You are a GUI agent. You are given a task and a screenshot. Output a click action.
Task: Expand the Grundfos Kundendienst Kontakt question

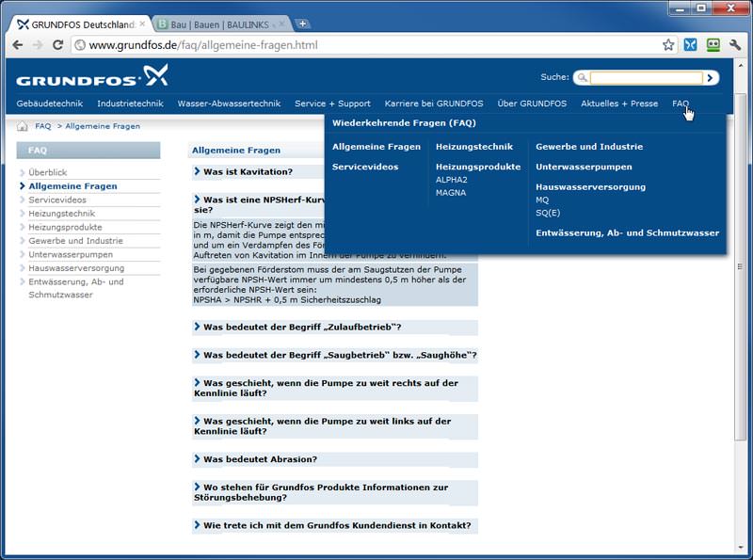pyautogui.click(x=332, y=525)
